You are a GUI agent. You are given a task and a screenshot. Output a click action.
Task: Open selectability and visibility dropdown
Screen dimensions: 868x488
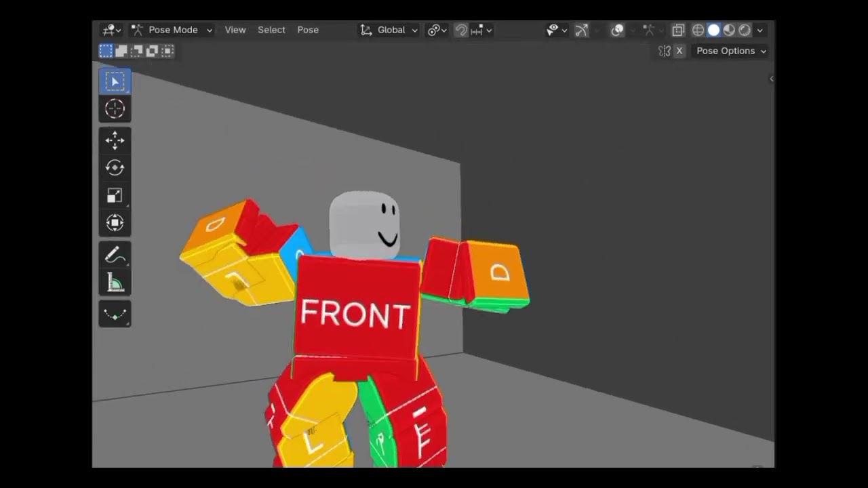pos(557,30)
